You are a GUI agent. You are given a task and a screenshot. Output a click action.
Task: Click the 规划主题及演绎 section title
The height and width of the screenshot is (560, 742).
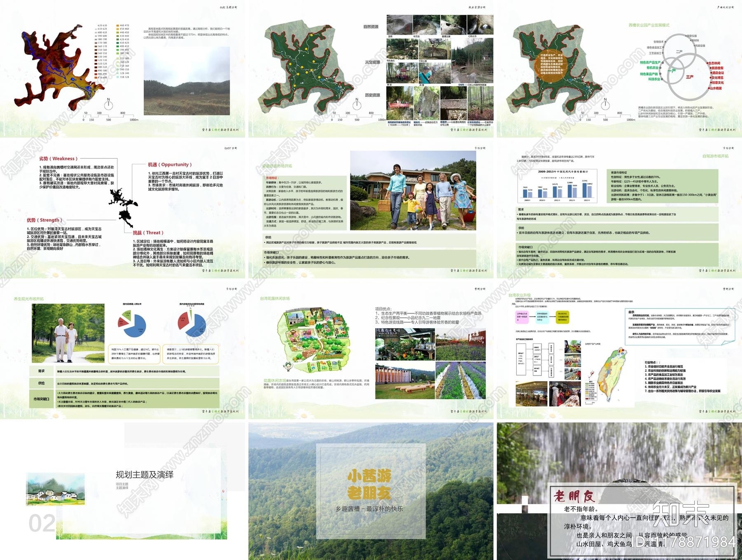[145, 475]
